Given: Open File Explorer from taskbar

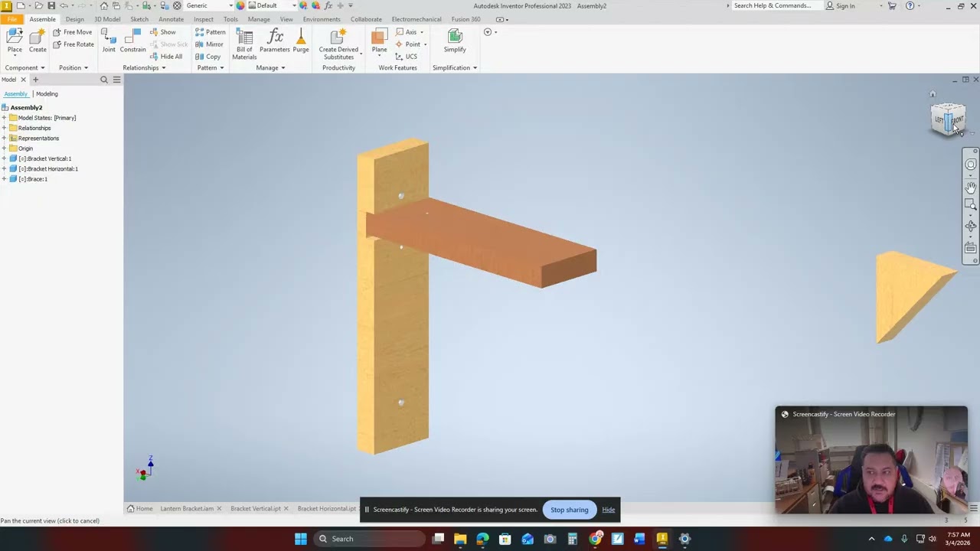Looking at the screenshot, I should (x=460, y=539).
